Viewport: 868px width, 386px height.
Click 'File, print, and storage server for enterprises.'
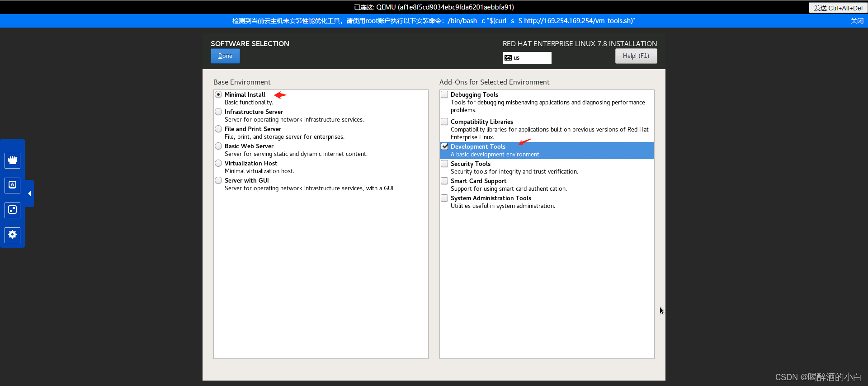point(284,137)
